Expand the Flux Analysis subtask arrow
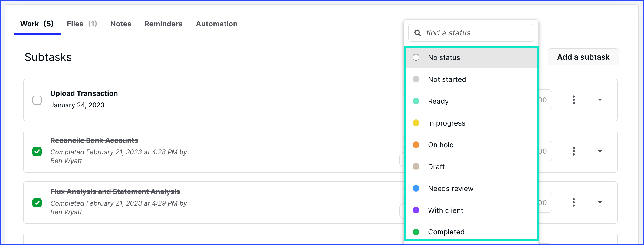 600,202
